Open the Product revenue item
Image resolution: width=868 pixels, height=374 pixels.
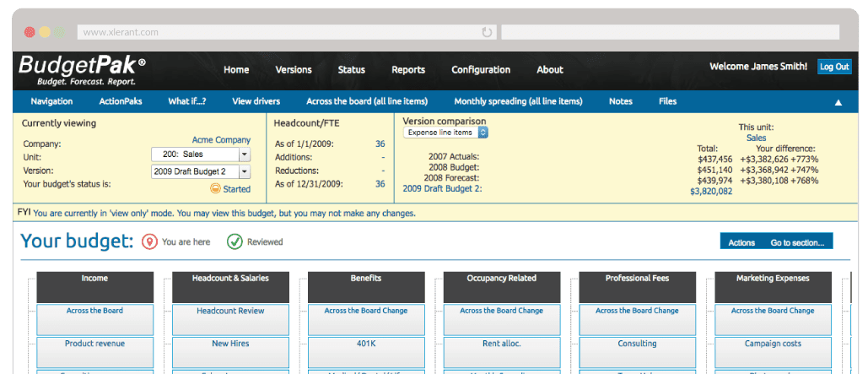pos(94,352)
